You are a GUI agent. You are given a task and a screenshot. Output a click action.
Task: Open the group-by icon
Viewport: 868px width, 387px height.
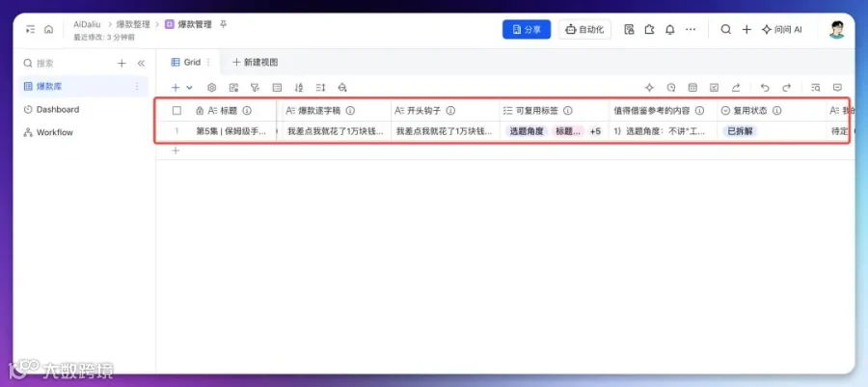click(x=278, y=88)
